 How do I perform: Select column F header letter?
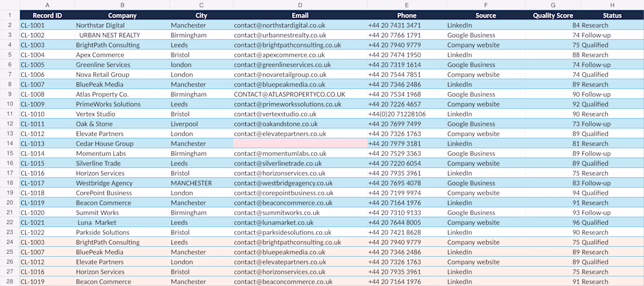point(486,5)
